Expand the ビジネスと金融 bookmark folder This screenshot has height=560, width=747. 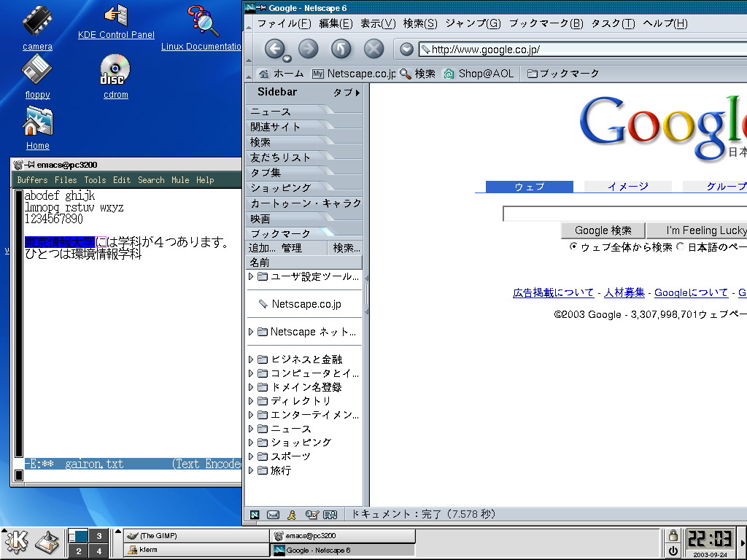tap(251, 359)
